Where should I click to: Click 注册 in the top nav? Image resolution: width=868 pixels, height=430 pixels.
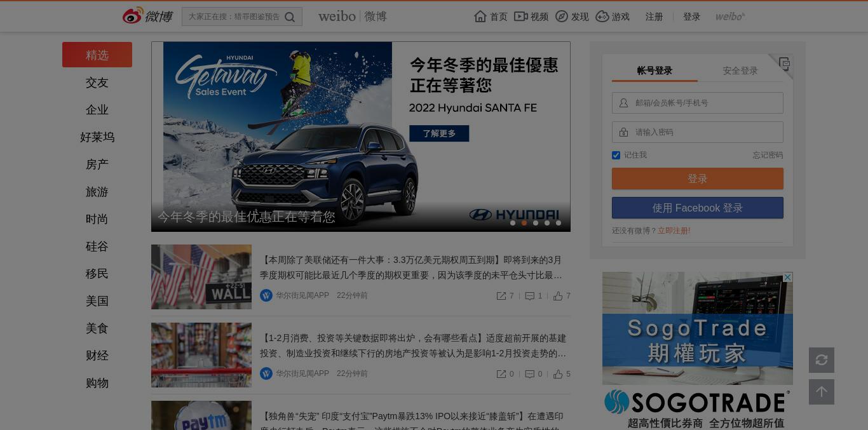(654, 17)
